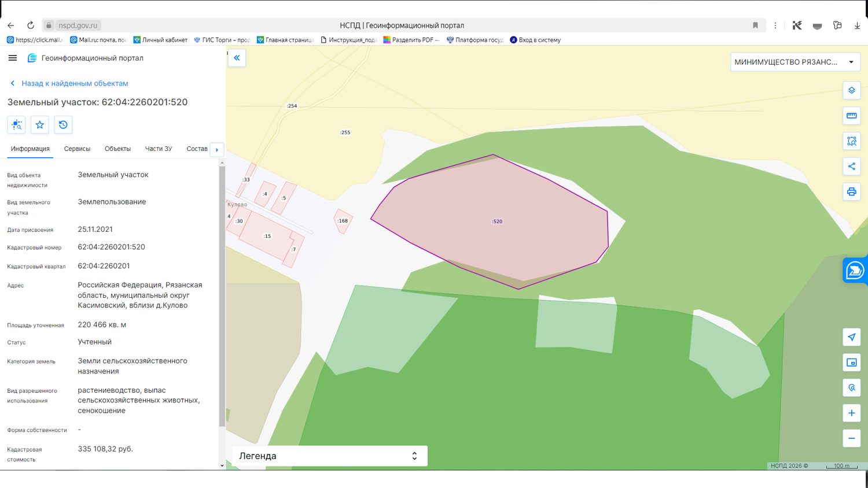Open the overview map window button
The width and height of the screenshot is (868, 488).
(852, 363)
